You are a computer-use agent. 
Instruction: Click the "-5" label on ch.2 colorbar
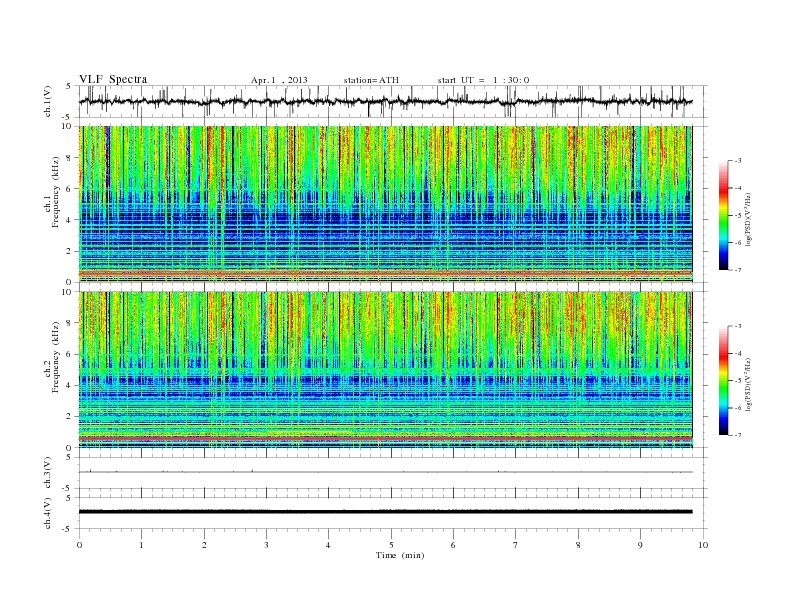tap(738, 381)
